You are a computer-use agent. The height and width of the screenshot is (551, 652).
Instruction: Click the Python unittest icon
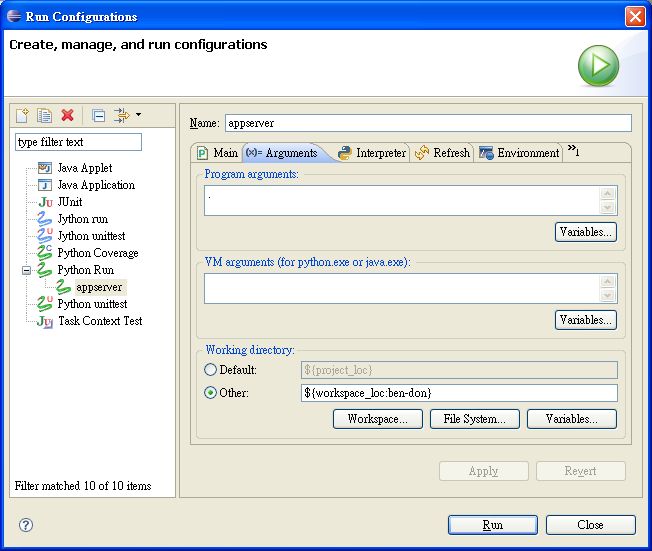[44, 304]
